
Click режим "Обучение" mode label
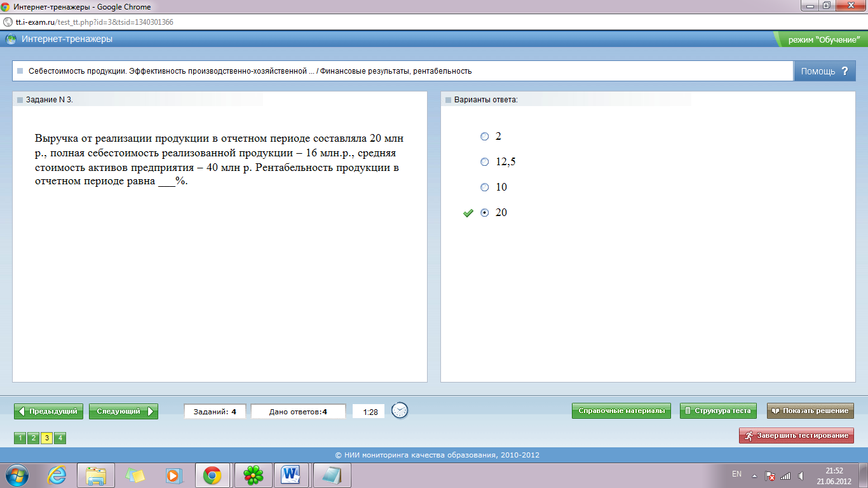824,39
